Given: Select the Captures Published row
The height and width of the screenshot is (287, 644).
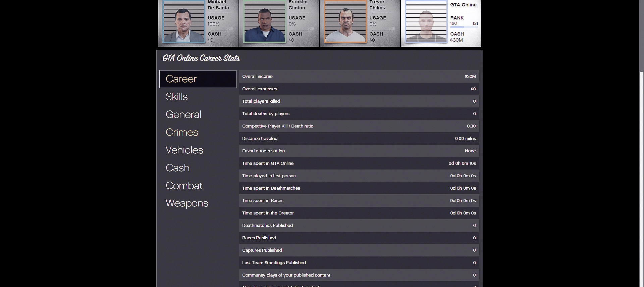Looking at the screenshot, I should coord(359,250).
